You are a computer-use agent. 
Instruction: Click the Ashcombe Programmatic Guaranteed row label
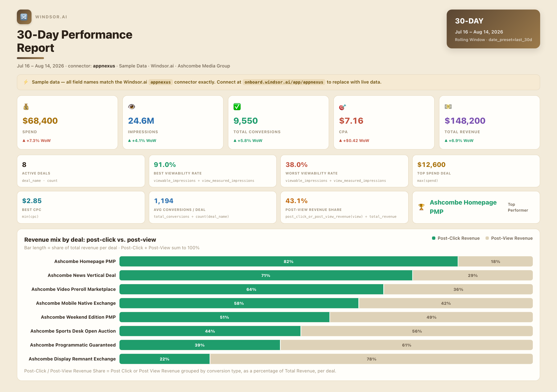pos(73,345)
